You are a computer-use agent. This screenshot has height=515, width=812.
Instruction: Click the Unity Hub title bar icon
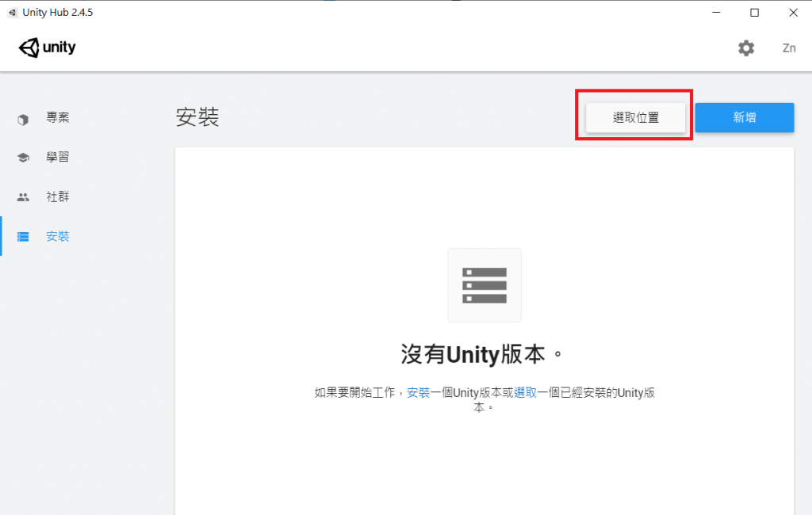(13, 13)
